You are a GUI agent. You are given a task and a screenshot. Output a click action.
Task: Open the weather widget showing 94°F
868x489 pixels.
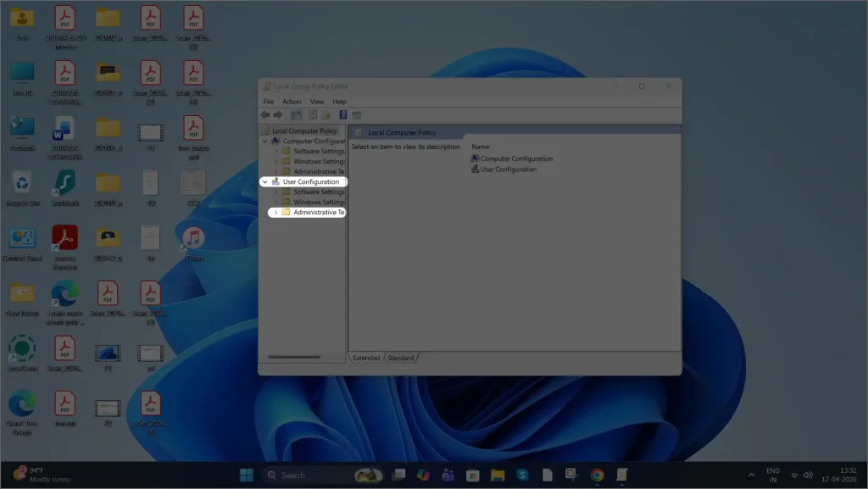tap(42, 475)
